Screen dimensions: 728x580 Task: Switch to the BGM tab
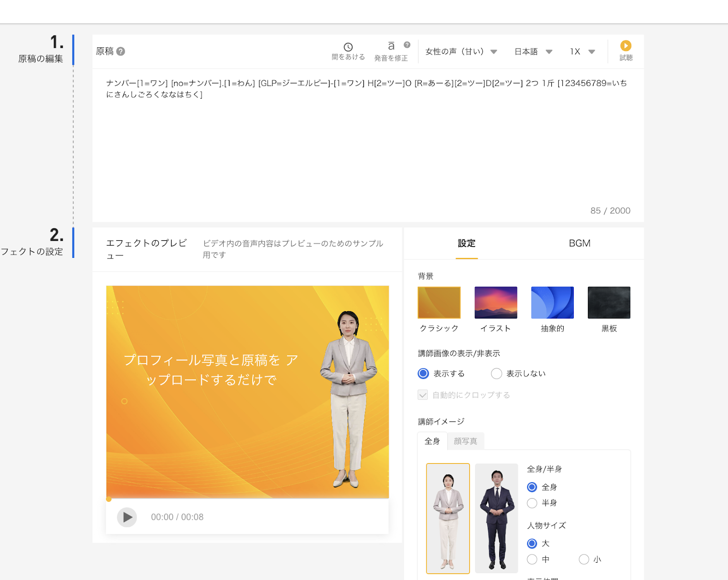point(580,243)
